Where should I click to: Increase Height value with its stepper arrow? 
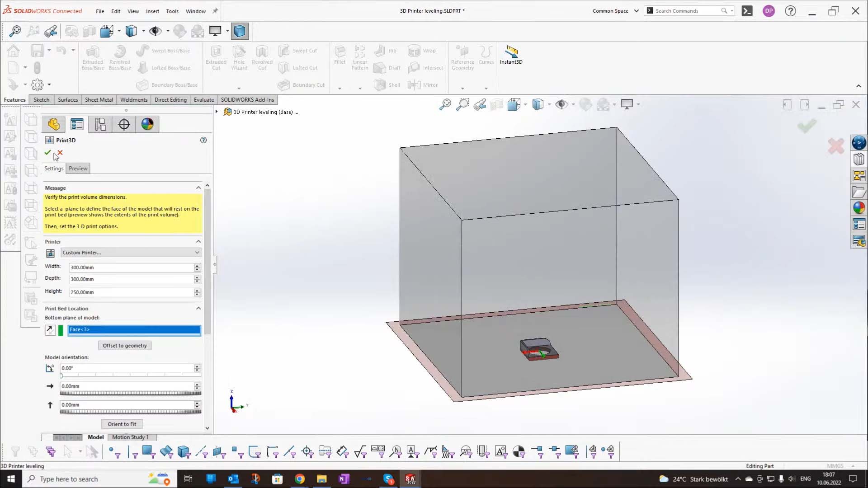point(197,291)
